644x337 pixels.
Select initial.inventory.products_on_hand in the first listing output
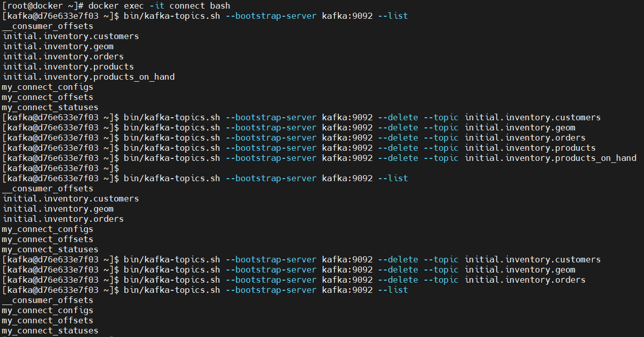[x=88, y=77]
